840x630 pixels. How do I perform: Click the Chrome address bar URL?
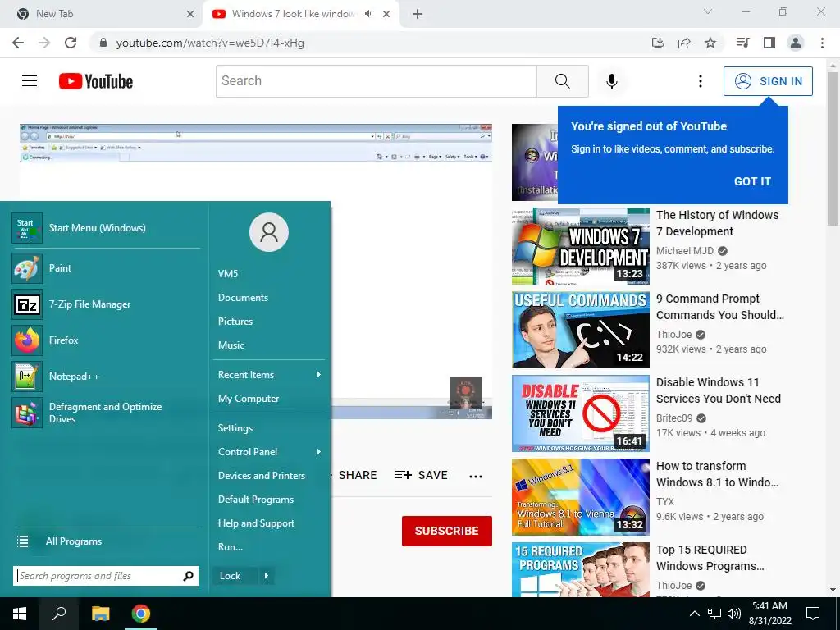click(210, 43)
